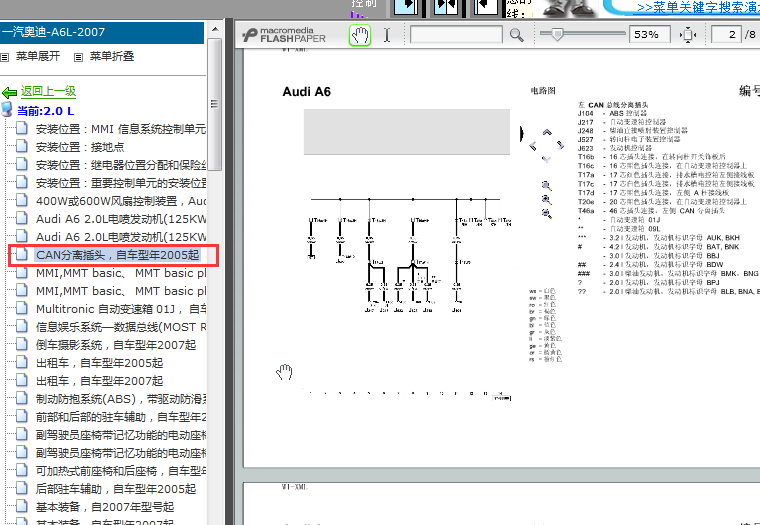This screenshot has height=525, width=760.
Task: Click J104 - ABS 控制器 legend line
Action: [612, 113]
